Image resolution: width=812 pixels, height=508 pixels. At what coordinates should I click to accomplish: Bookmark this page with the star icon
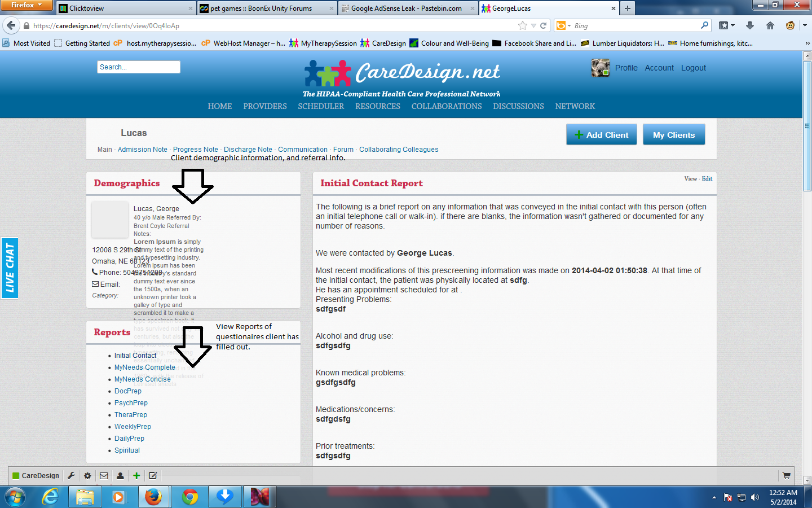523,25
